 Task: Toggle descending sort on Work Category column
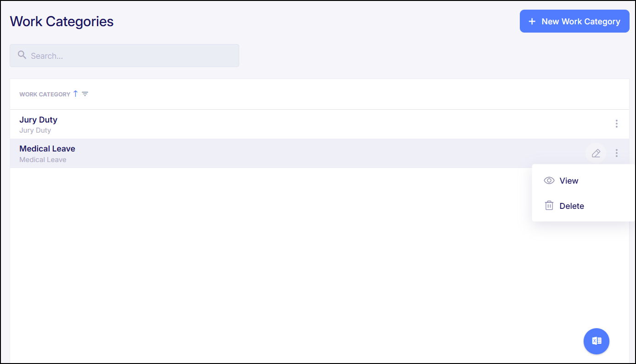75,94
